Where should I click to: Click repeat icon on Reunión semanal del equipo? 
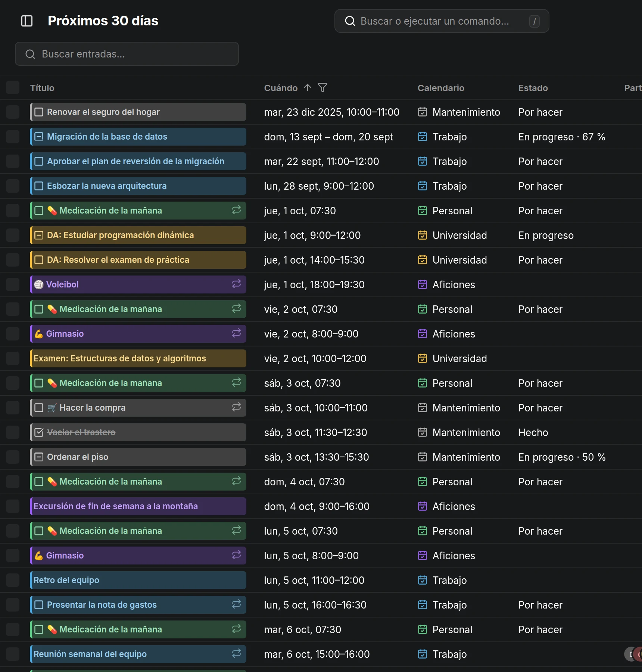(236, 654)
